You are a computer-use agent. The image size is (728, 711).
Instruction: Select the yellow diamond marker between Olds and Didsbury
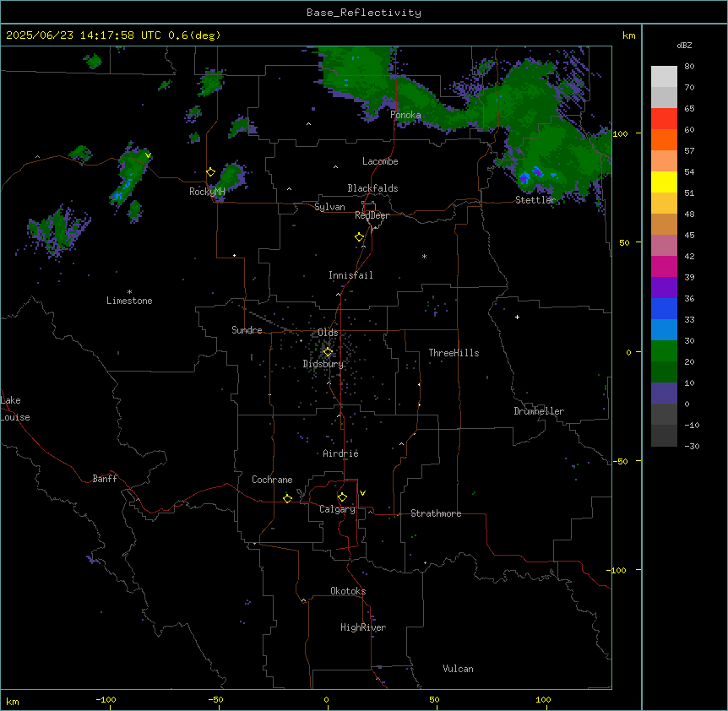328,352
